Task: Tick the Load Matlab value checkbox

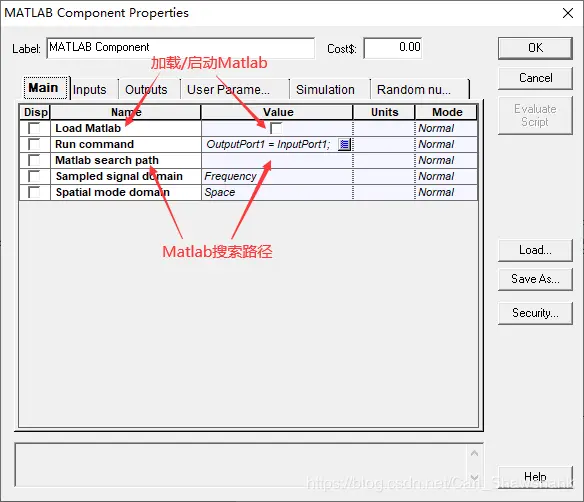Action: [276, 128]
